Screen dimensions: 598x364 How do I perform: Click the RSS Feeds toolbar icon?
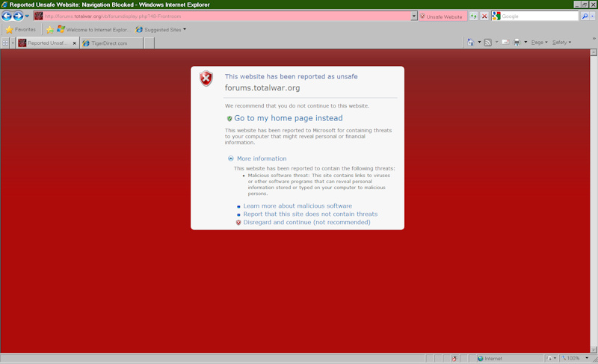click(x=488, y=43)
